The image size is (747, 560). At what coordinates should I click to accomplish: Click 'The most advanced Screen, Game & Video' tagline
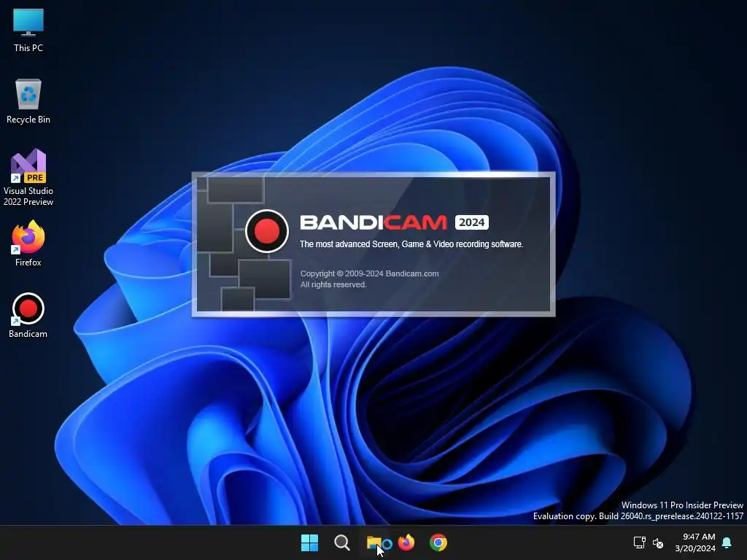411,244
